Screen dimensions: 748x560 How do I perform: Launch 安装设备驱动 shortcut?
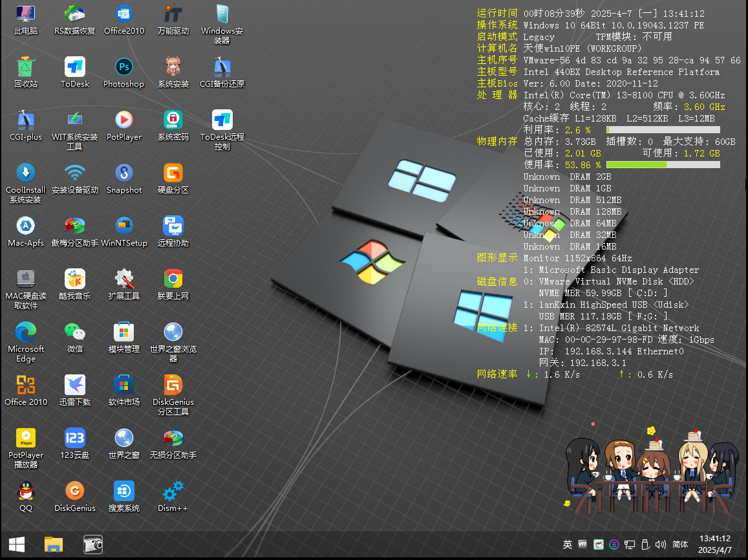(75, 179)
